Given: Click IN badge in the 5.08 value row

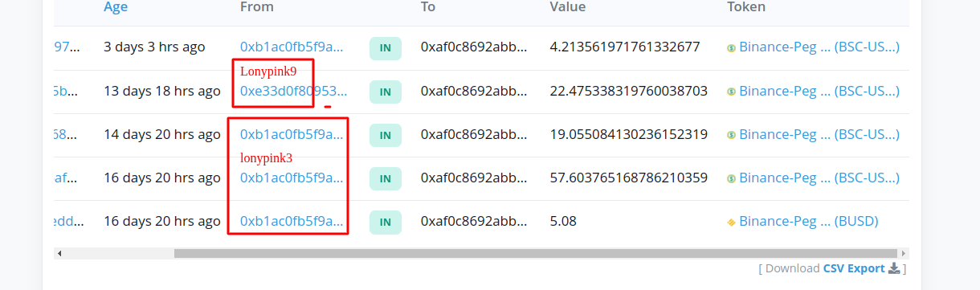Looking at the screenshot, I should (386, 222).
